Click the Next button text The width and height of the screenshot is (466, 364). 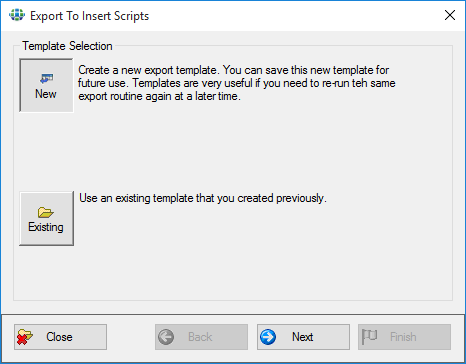(302, 337)
